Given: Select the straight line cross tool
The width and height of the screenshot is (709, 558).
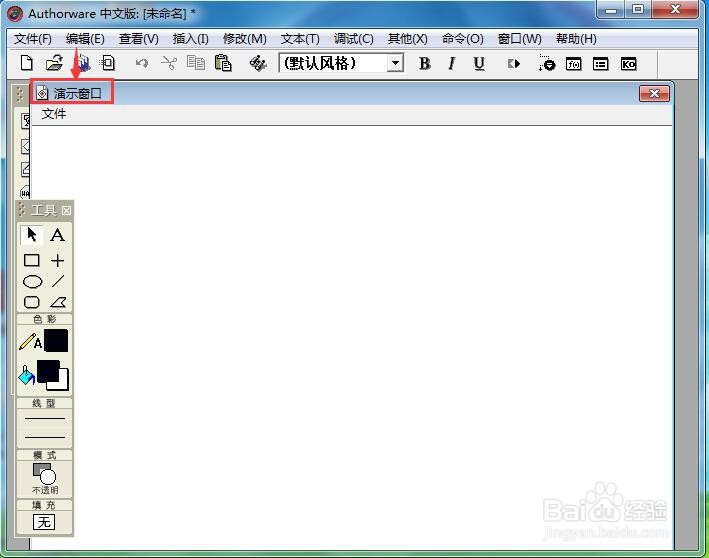Looking at the screenshot, I should pos(57,260).
